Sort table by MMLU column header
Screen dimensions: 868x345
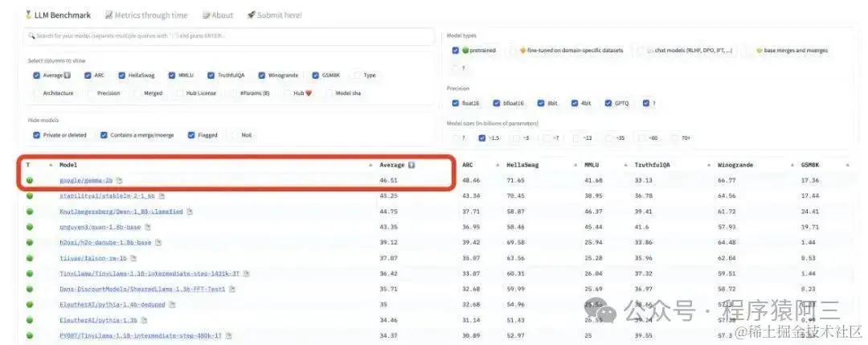(592, 165)
